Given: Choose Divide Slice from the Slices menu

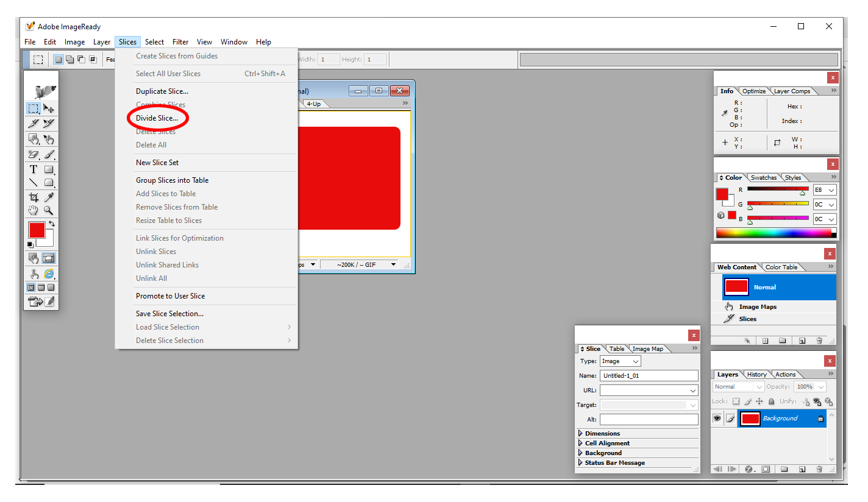Looking at the screenshot, I should (157, 118).
